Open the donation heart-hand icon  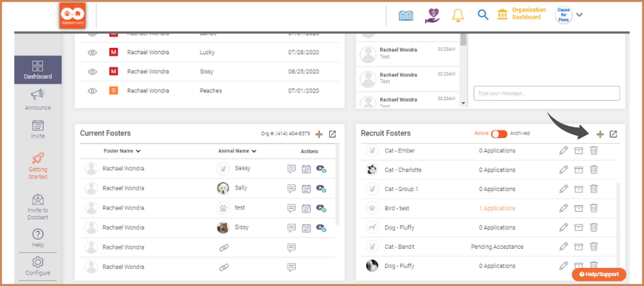tap(432, 15)
